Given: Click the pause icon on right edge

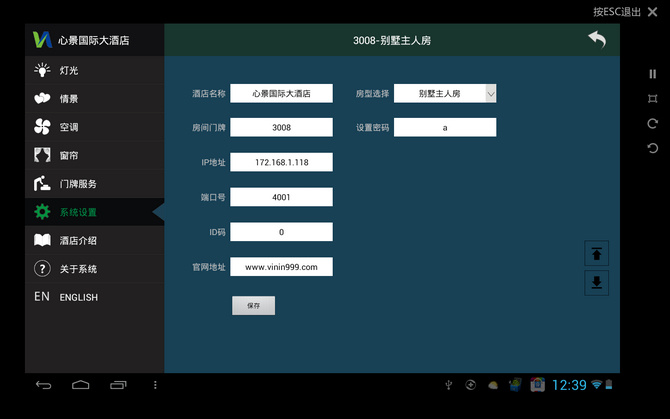Looking at the screenshot, I should (652, 74).
